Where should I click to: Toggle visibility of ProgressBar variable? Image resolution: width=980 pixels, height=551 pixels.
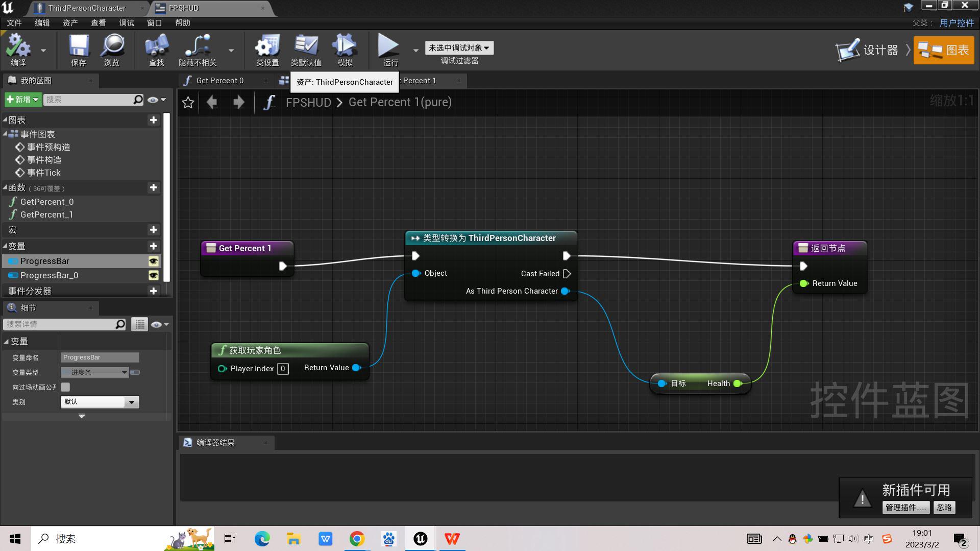pos(155,261)
